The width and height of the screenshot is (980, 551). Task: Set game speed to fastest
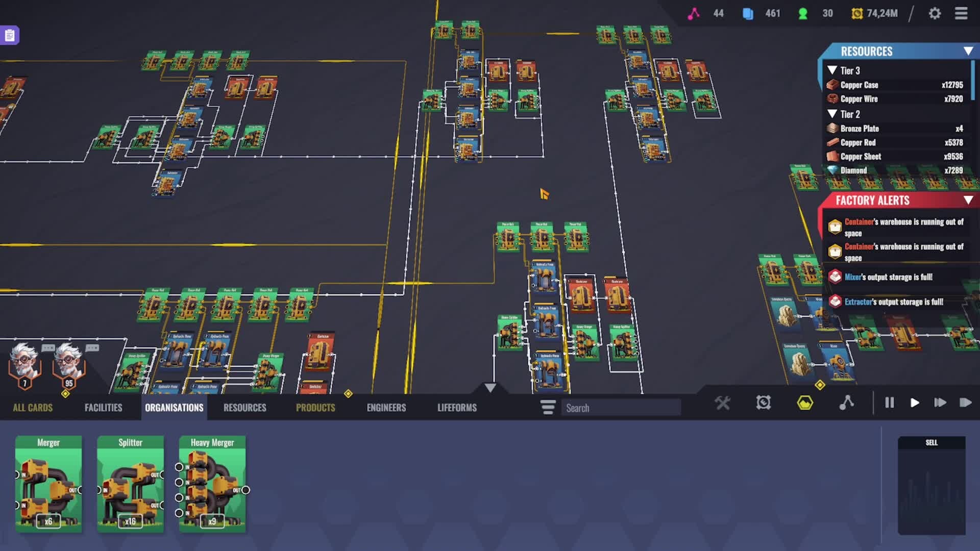tap(965, 403)
